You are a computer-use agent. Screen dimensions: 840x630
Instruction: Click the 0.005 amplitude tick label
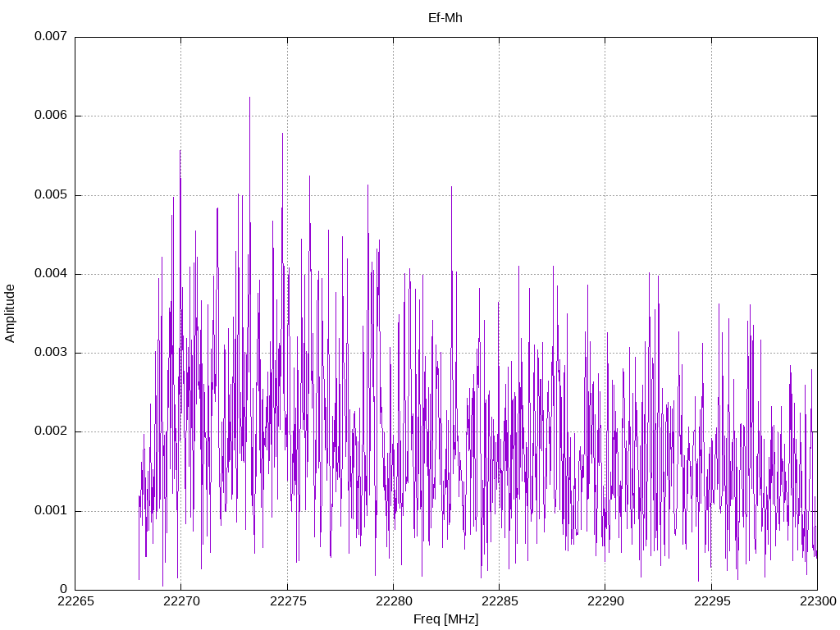tap(50, 195)
